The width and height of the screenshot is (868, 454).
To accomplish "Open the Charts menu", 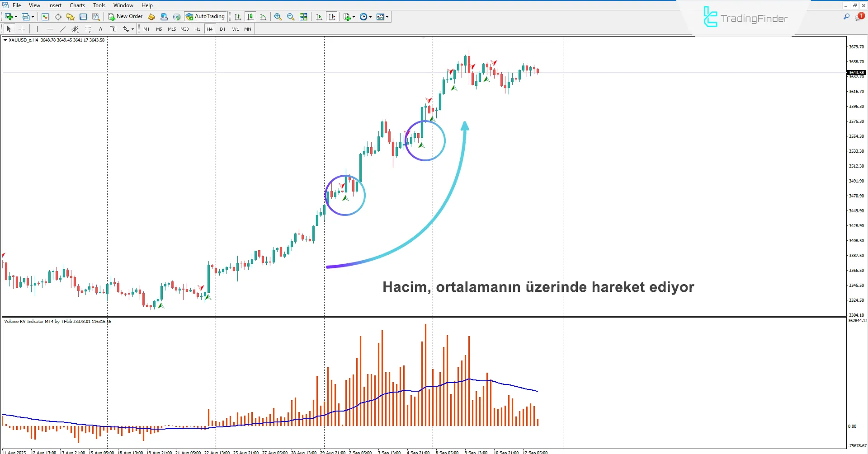I will pyautogui.click(x=77, y=5).
